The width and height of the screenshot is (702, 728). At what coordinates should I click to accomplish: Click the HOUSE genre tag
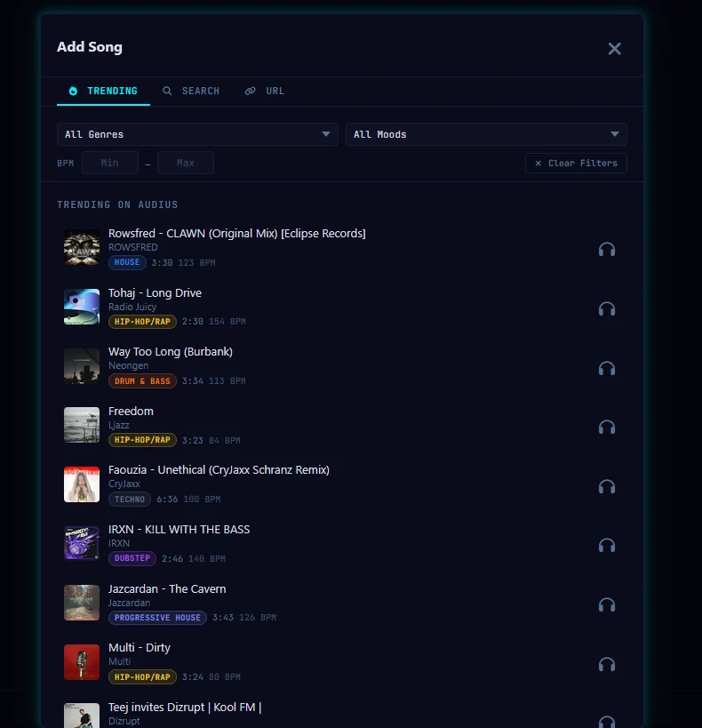click(127, 262)
